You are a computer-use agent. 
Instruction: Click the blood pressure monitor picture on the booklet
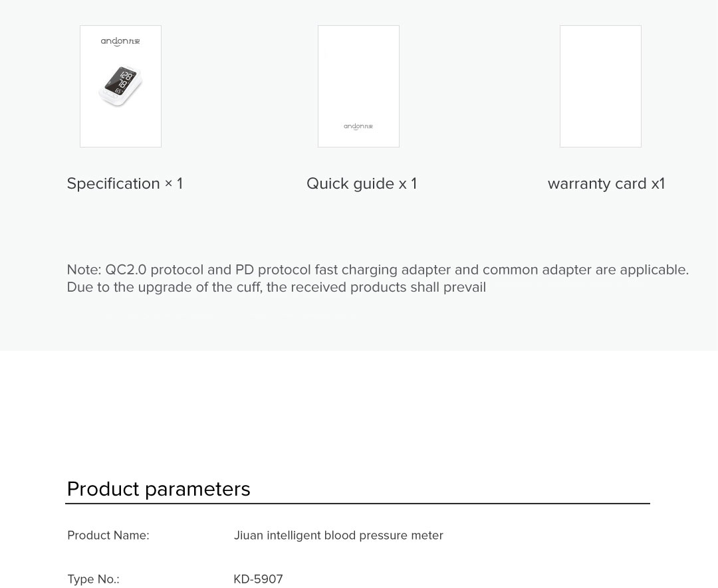point(120,86)
